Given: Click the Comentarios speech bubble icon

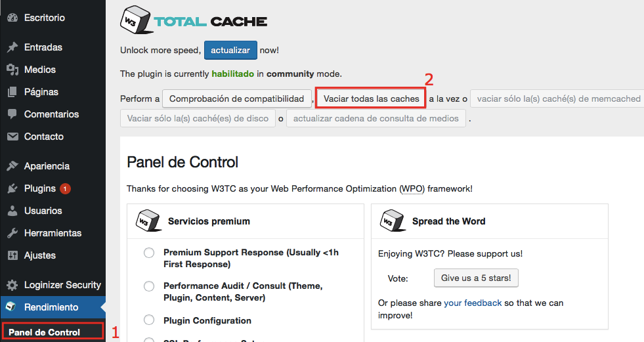Looking at the screenshot, I should point(12,114).
